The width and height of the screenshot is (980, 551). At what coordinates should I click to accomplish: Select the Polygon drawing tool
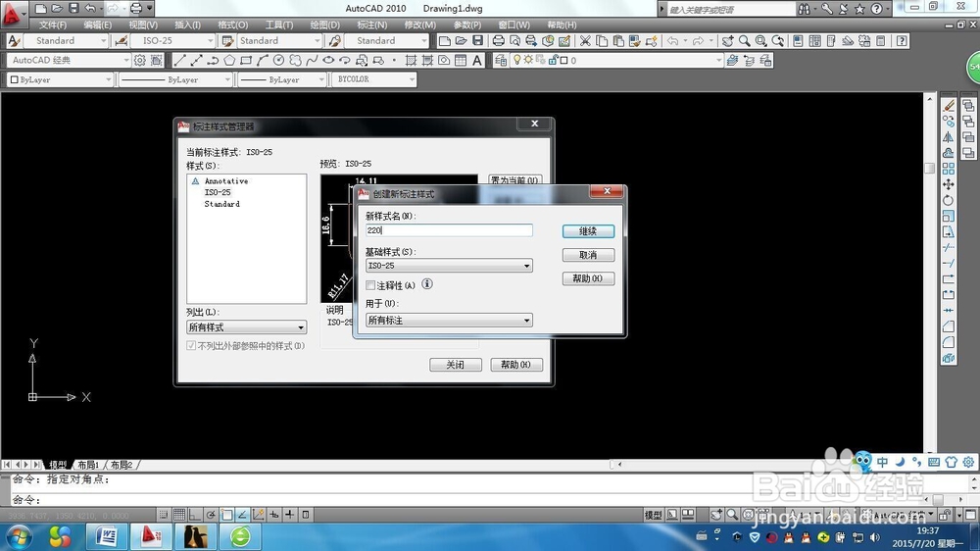pos(229,61)
